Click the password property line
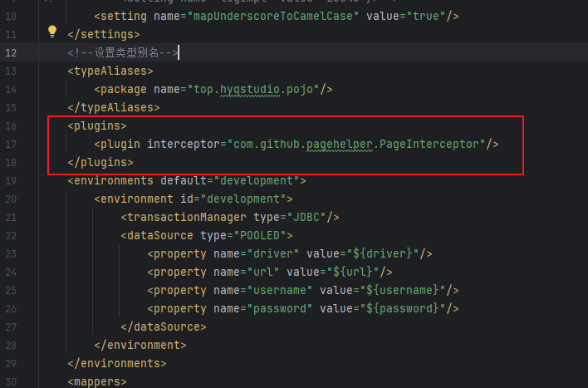Screen dimensions: 588x388 302,309
